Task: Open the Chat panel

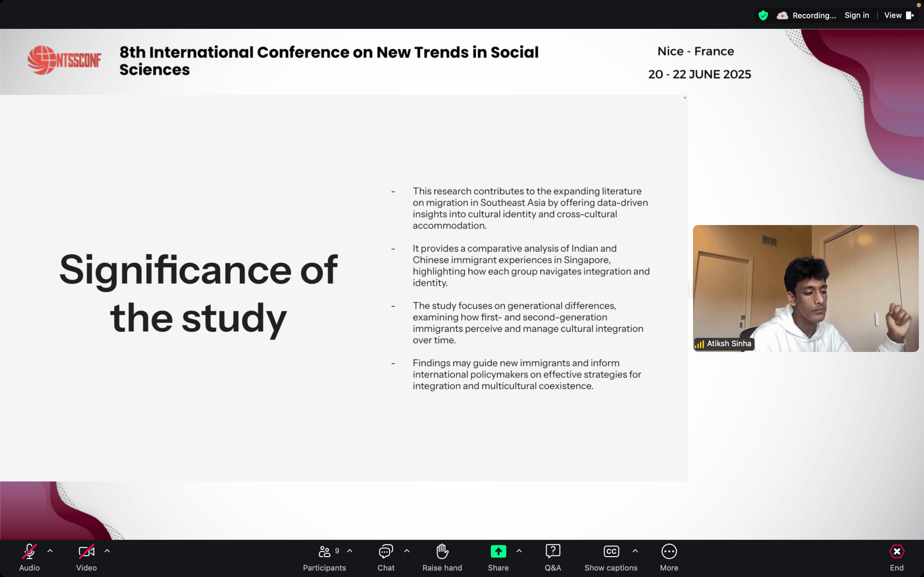Action: pos(385,551)
